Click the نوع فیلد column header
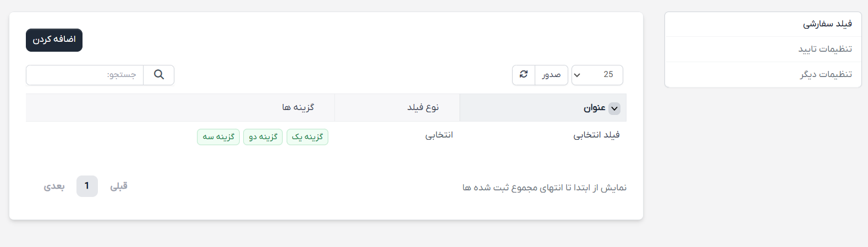868x247 pixels. (422, 108)
